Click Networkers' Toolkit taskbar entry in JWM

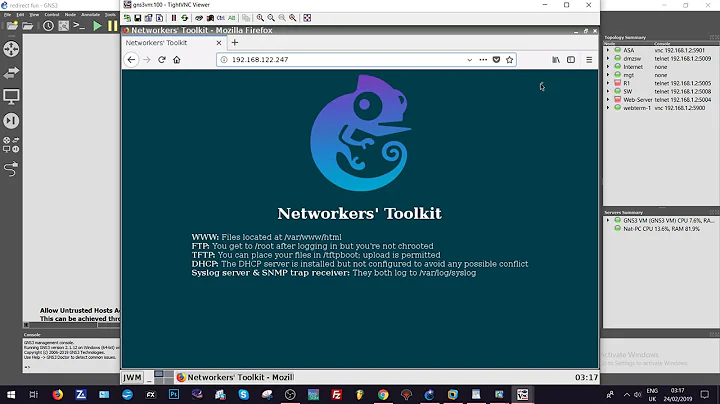tap(235, 377)
